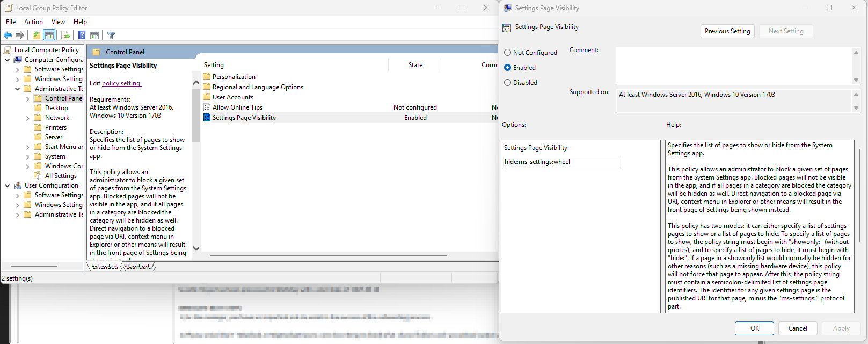Image resolution: width=868 pixels, height=344 pixels.
Task: Click the Local Computer Policy scroll icon
Action: [8, 50]
